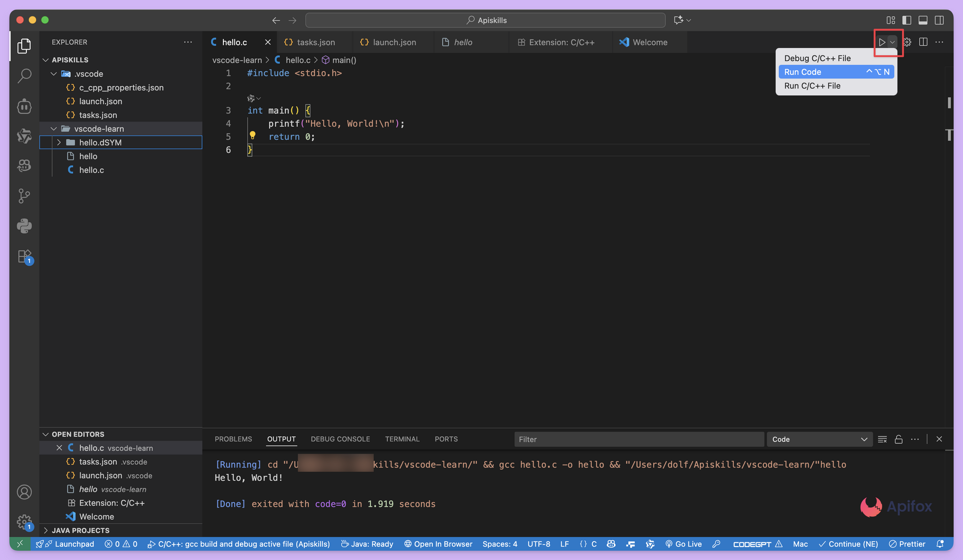Click Go Live in status bar

click(683, 544)
